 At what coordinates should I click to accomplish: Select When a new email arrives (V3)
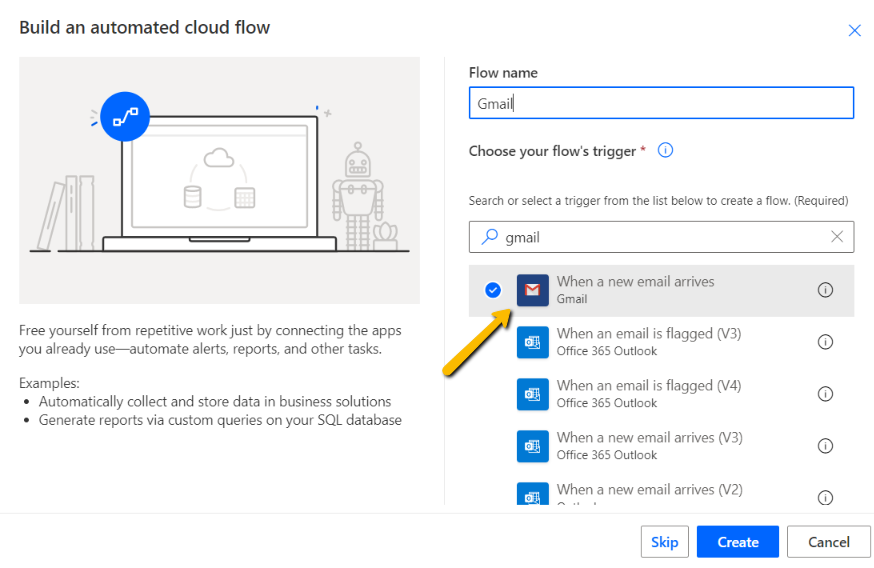661,446
